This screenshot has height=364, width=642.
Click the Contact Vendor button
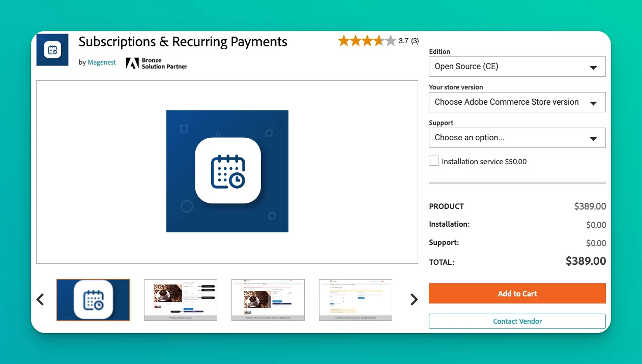pyautogui.click(x=517, y=321)
